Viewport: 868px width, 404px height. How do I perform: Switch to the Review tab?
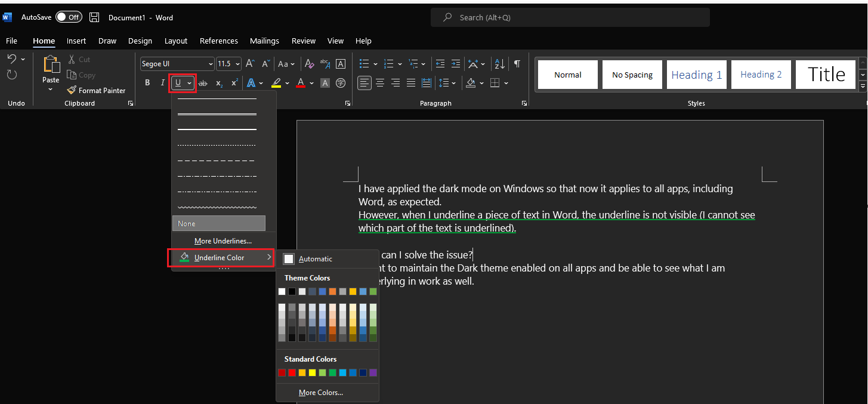[x=304, y=41]
